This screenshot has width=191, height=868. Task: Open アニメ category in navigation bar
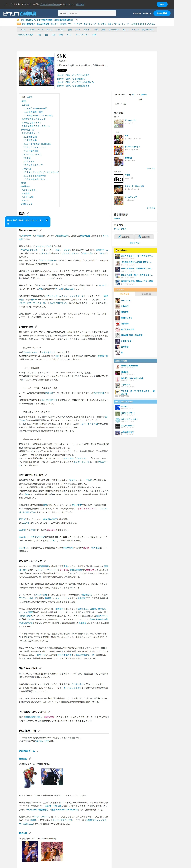click(x=23, y=30)
